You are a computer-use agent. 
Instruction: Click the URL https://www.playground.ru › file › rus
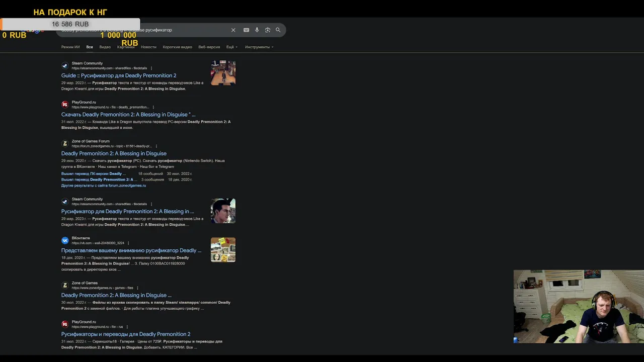97,327
